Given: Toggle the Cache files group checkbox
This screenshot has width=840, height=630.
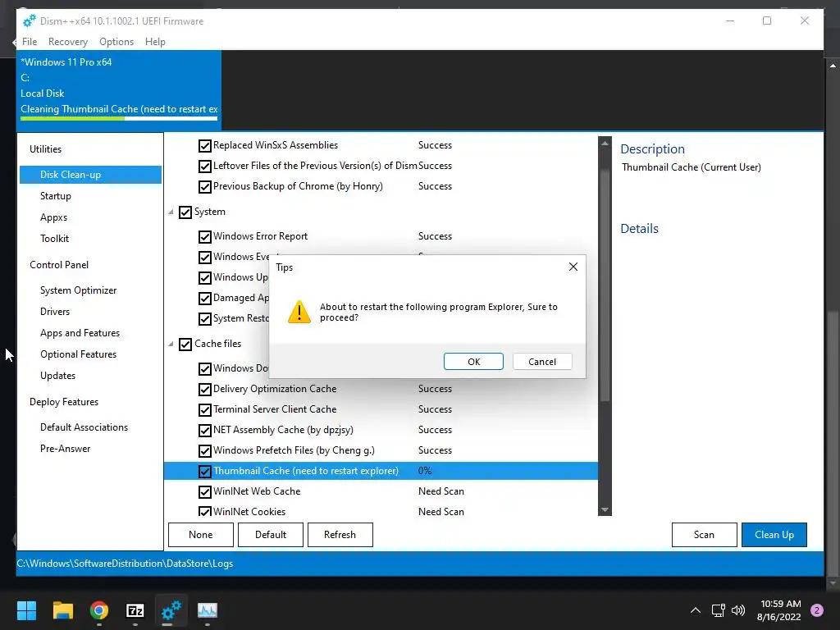Looking at the screenshot, I should (185, 344).
